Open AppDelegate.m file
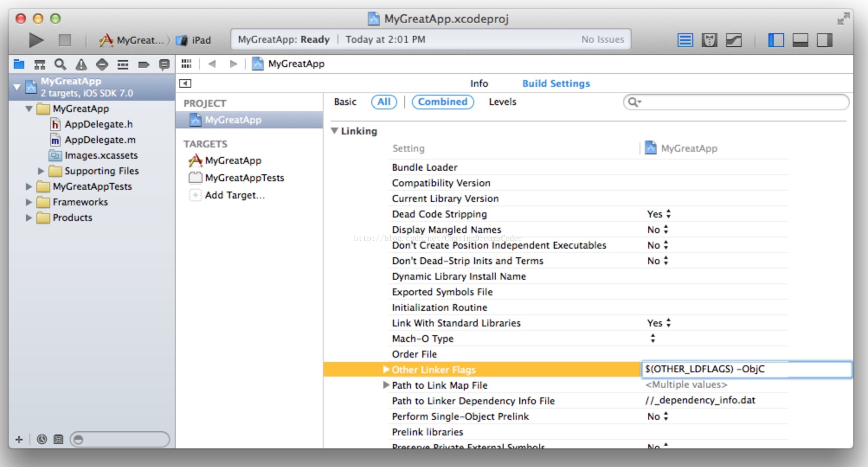Viewport: 868px width, 467px height. tap(100, 140)
